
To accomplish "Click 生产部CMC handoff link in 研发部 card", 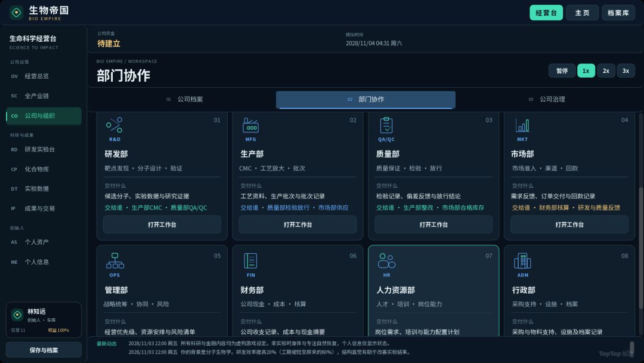I will pyautogui.click(x=147, y=208).
